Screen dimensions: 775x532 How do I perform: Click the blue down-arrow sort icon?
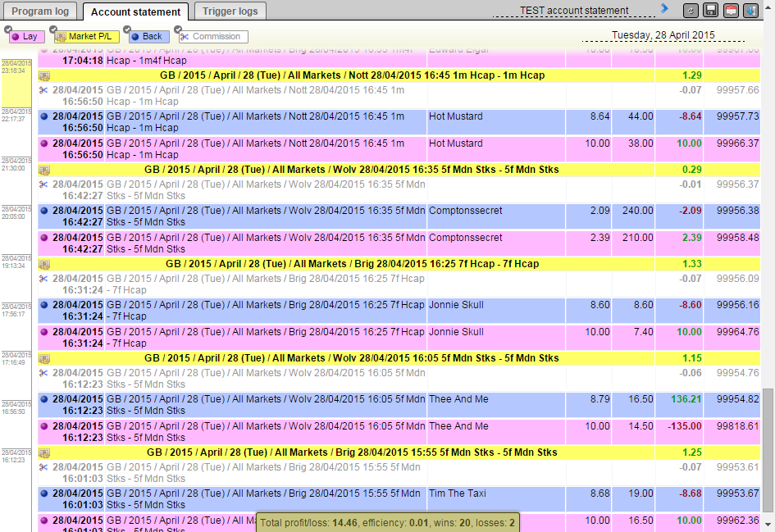click(750, 11)
